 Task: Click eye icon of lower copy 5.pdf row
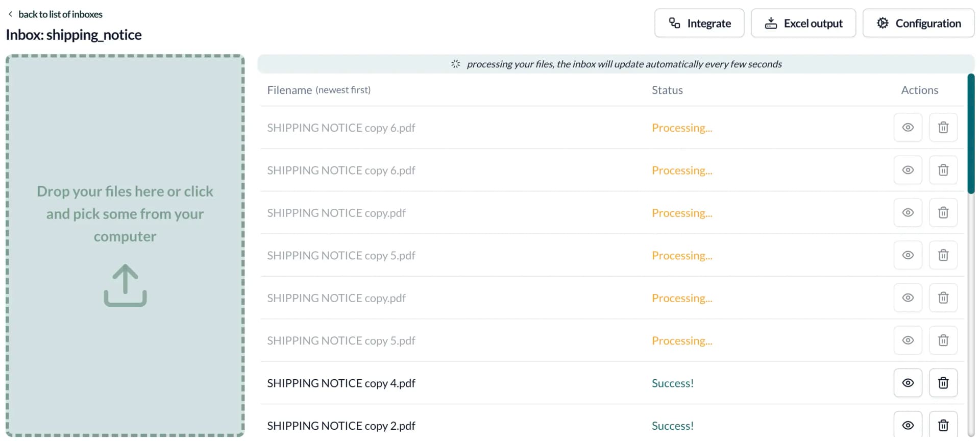pyautogui.click(x=908, y=340)
